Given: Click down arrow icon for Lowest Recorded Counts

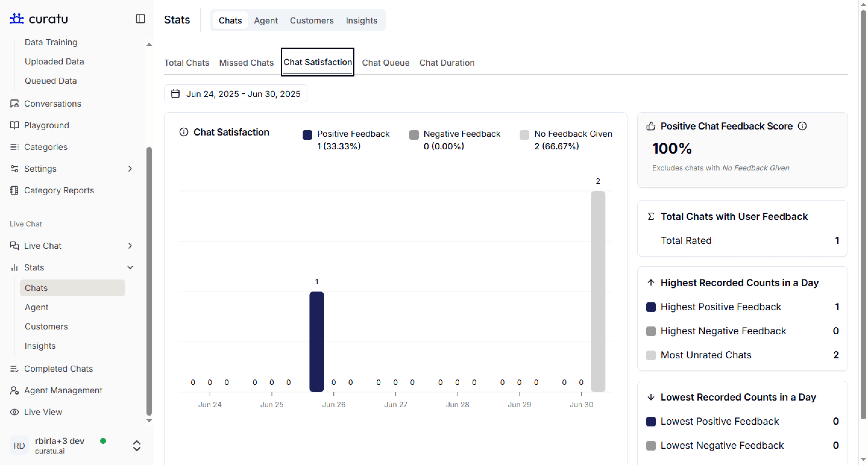Looking at the screenshot, I should click(651, 397).
